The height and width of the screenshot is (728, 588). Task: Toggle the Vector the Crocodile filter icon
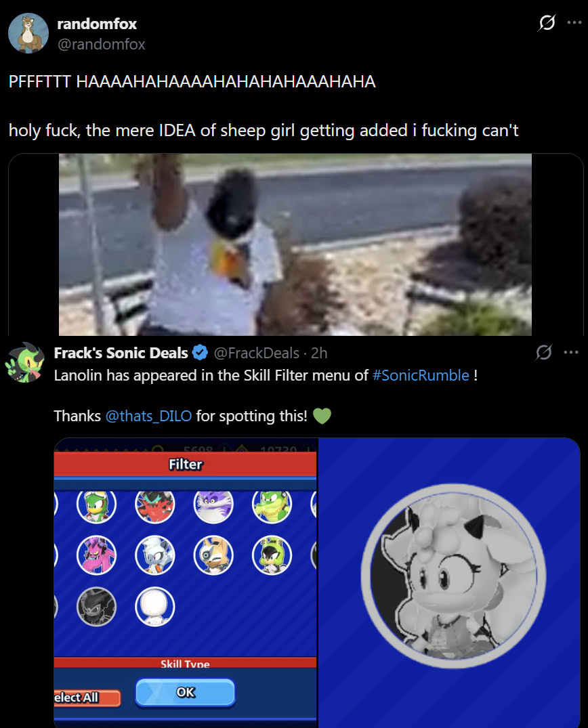tap(272, 505)
